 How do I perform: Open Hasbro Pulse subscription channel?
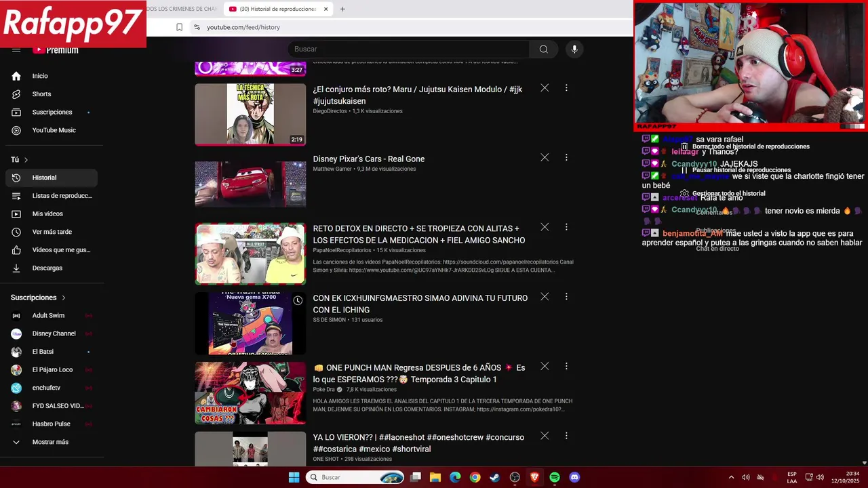tap(52, 424)
